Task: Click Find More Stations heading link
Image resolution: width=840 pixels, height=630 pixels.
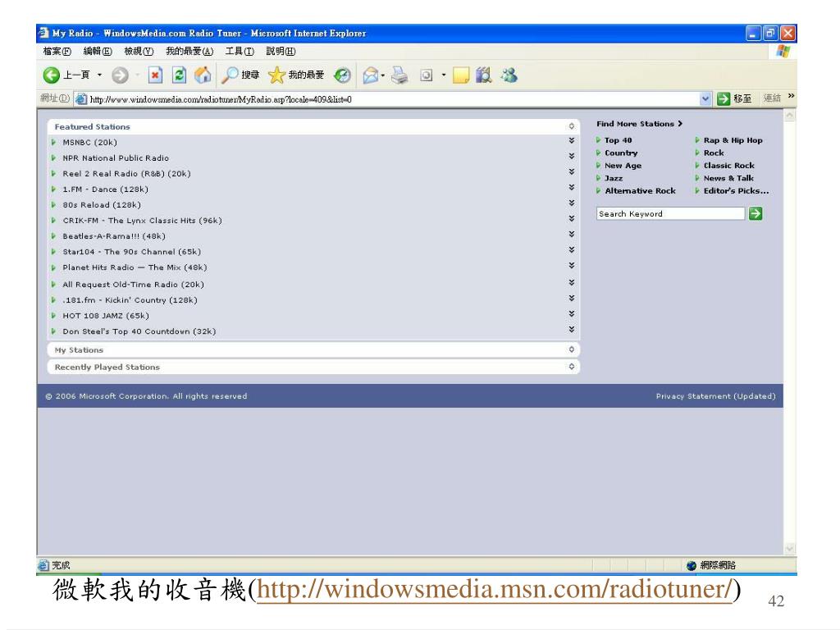Action: [x=639, y=124]
